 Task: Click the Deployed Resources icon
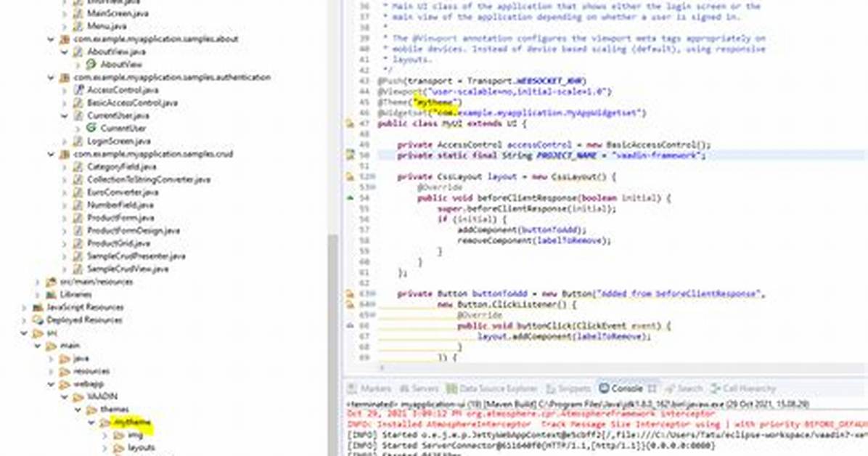coord(38,319)
